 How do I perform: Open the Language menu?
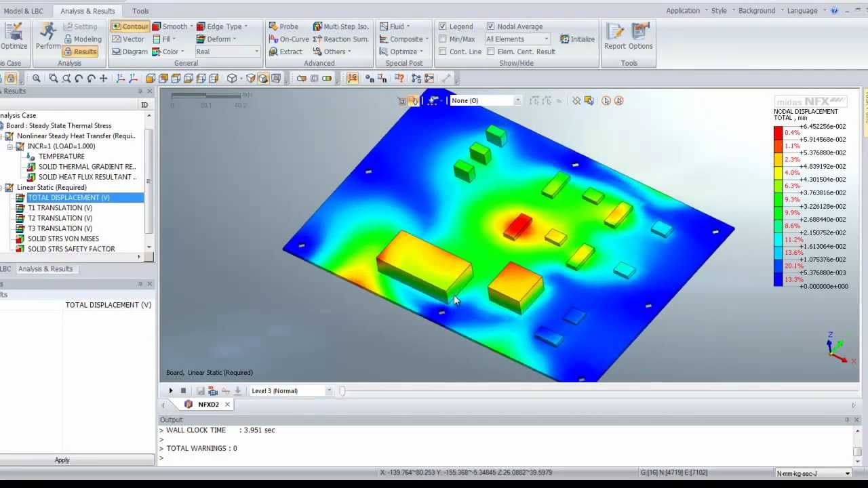coord(805,10)
